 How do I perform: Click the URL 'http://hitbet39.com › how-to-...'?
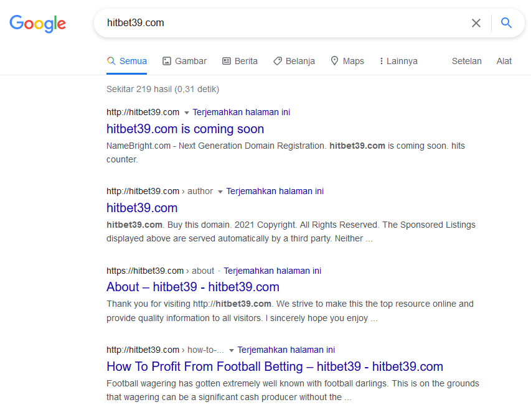165,350
